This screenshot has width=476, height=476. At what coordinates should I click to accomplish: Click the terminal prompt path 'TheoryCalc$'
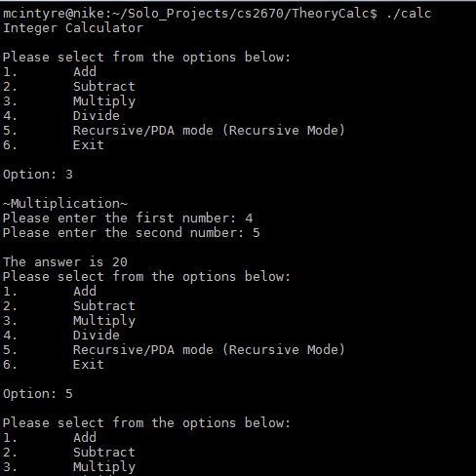(335, 14)
